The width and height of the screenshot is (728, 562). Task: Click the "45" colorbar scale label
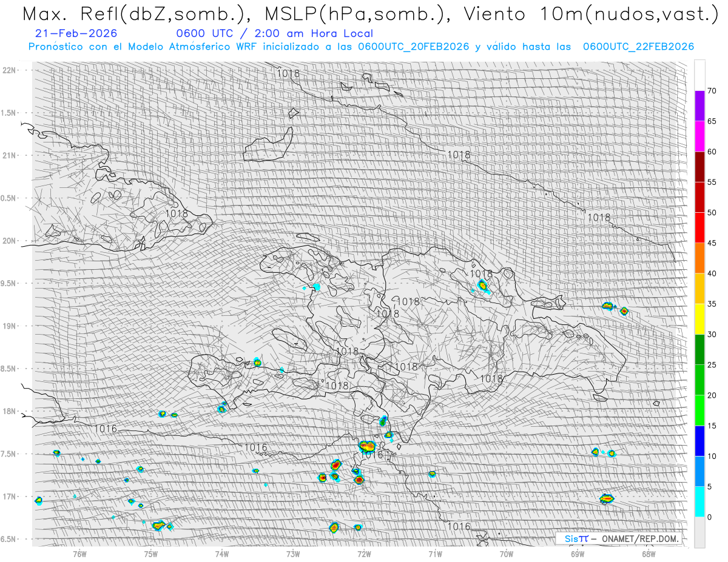[x=712, y=243]
